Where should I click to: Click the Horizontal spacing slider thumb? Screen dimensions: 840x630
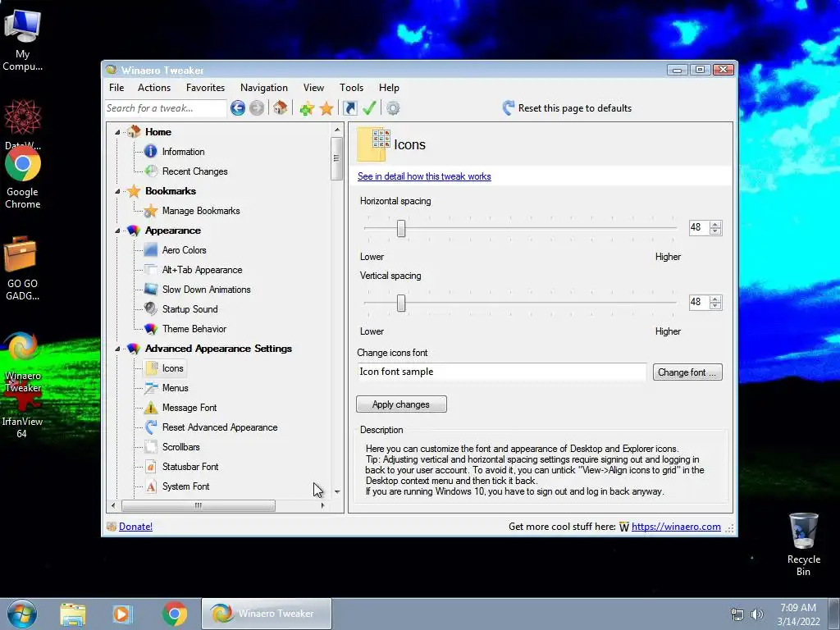(400, 229)
